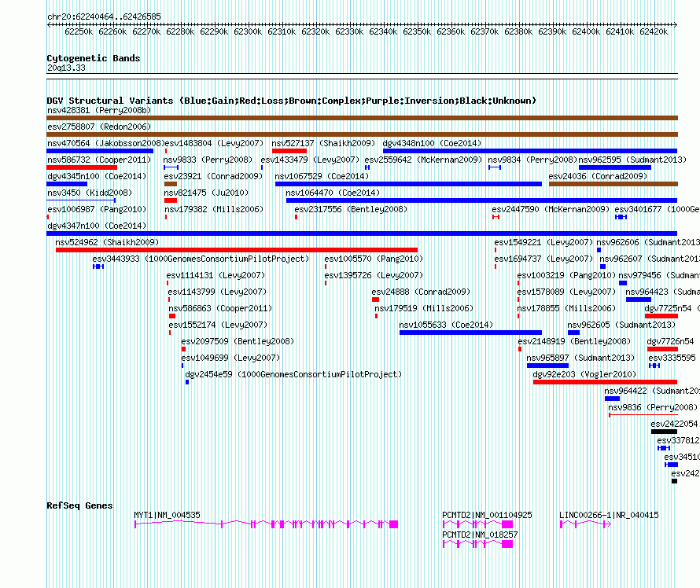
Task: Select the esv2758807 (Redon2006) variant label
Action: tap(99, 127)
